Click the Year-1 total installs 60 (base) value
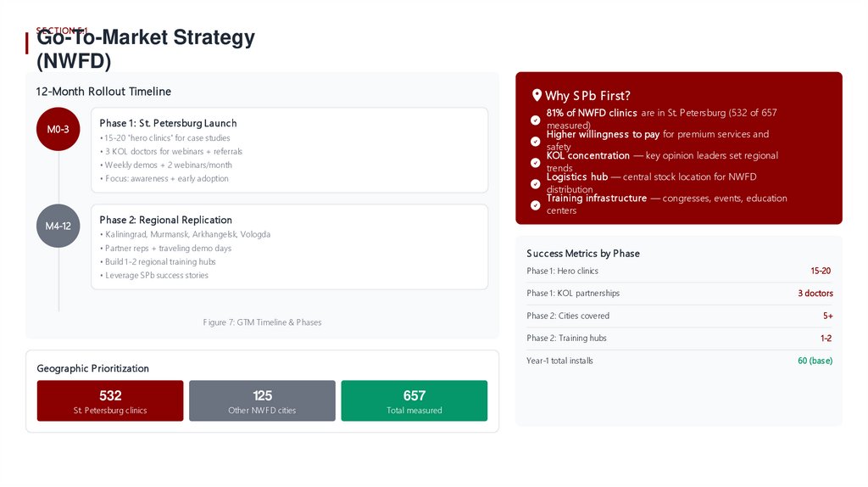The width and height of the screenshot is (868, 487). 815,361
